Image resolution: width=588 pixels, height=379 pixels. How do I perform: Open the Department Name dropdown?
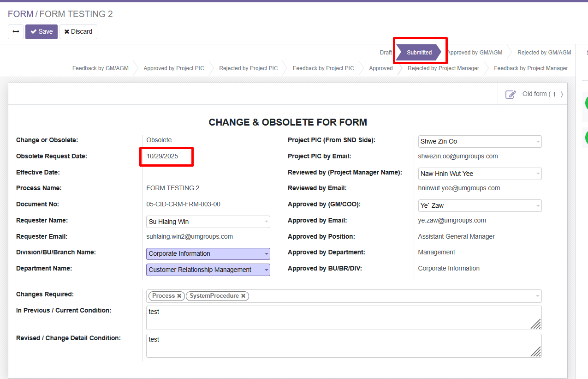pyautogui.click(x=208, y=270)
